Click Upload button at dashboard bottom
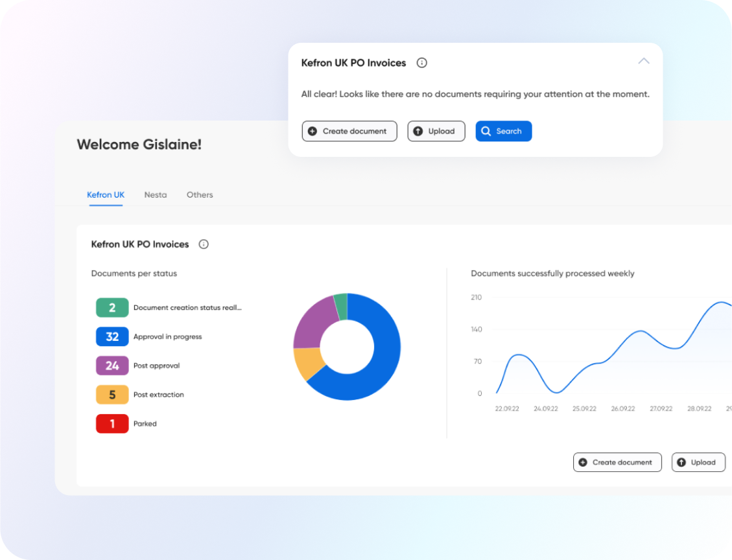The width and height of the screenshot is (732, 560). [x=698, y=462]
